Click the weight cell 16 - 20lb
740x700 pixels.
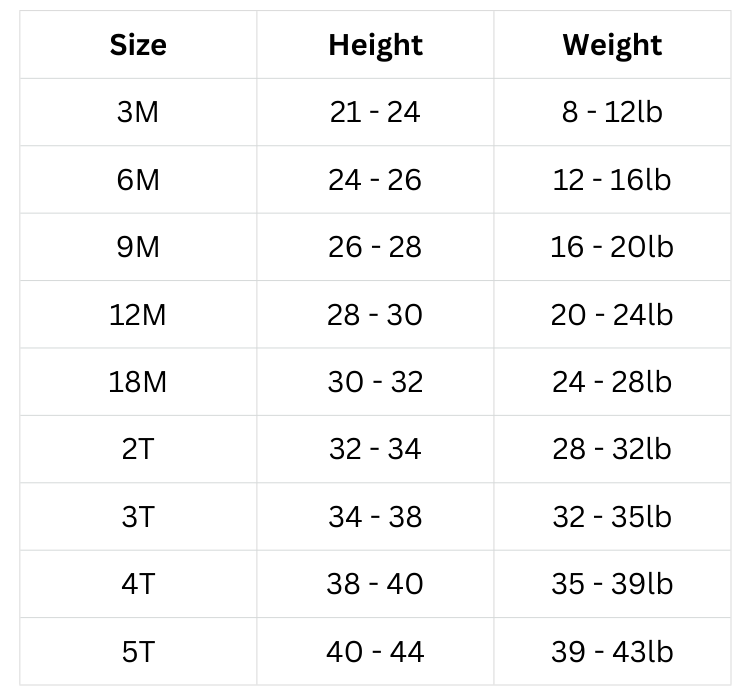point(612,247)
